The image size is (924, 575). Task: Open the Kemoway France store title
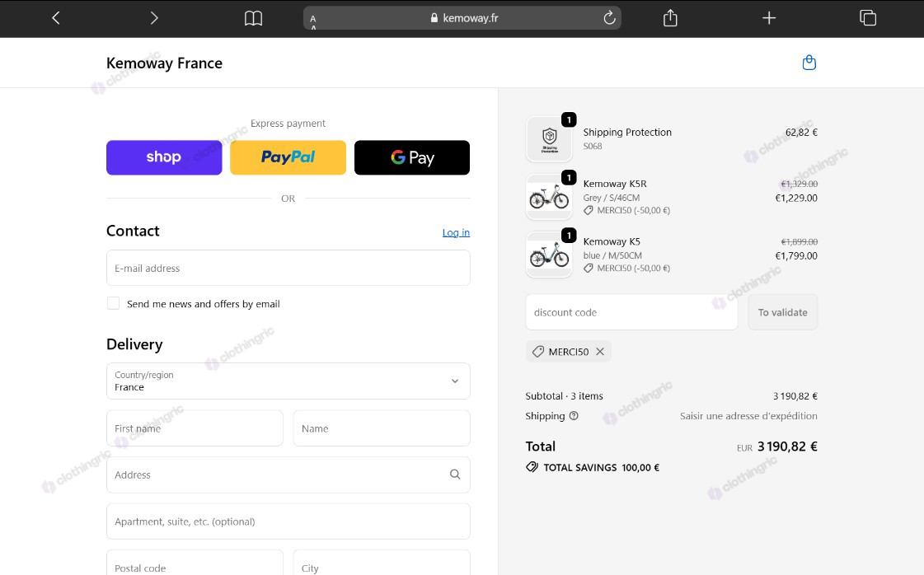coord(164,63)
